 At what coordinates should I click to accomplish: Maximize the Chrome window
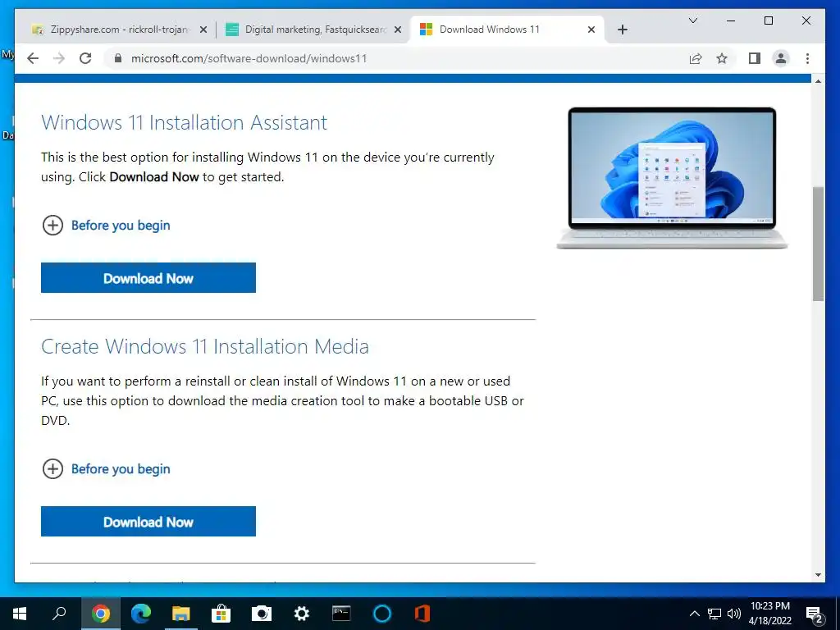(x=768, y=21)
